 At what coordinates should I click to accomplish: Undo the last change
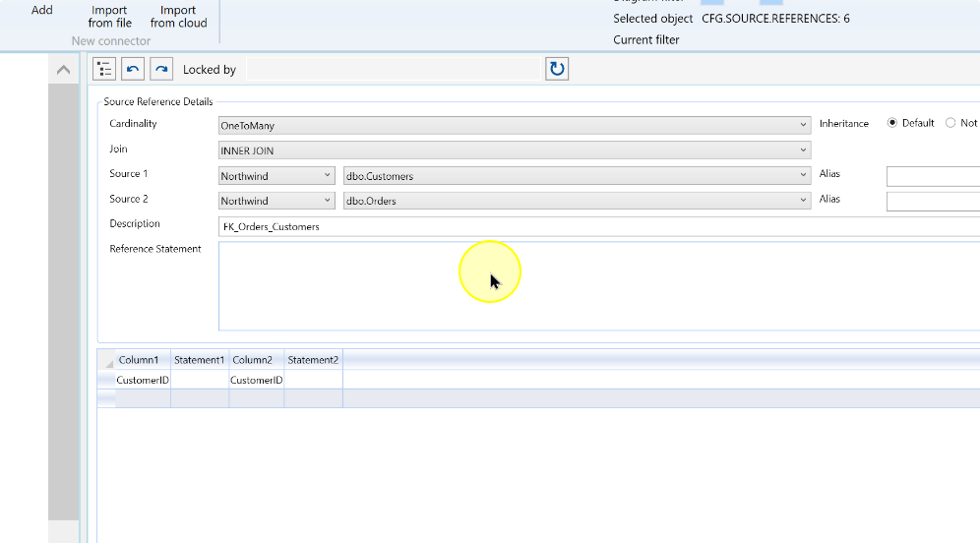tap(133, 69)
